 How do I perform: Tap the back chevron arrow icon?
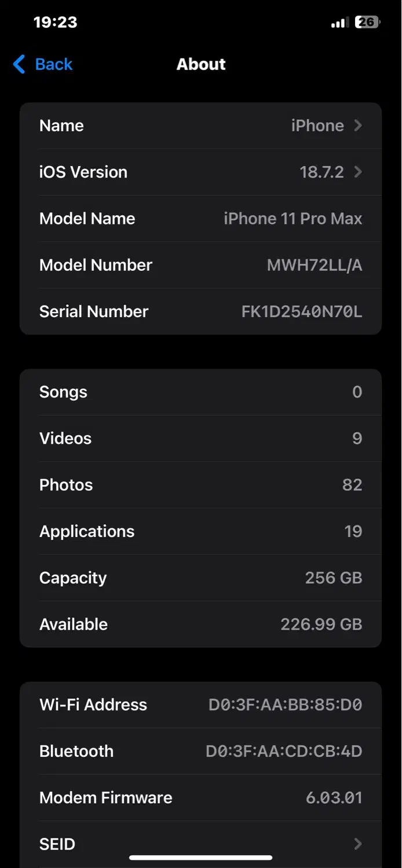click(x=18, y=64)
